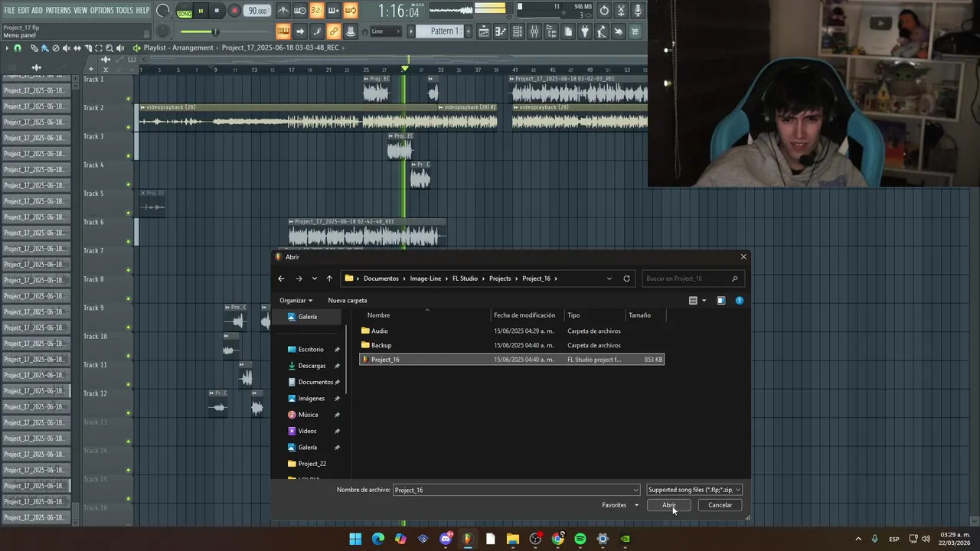The width and height of the screenshot is (980, 551).
Task: Click the Stop transport button
Action: coord(217,11)
